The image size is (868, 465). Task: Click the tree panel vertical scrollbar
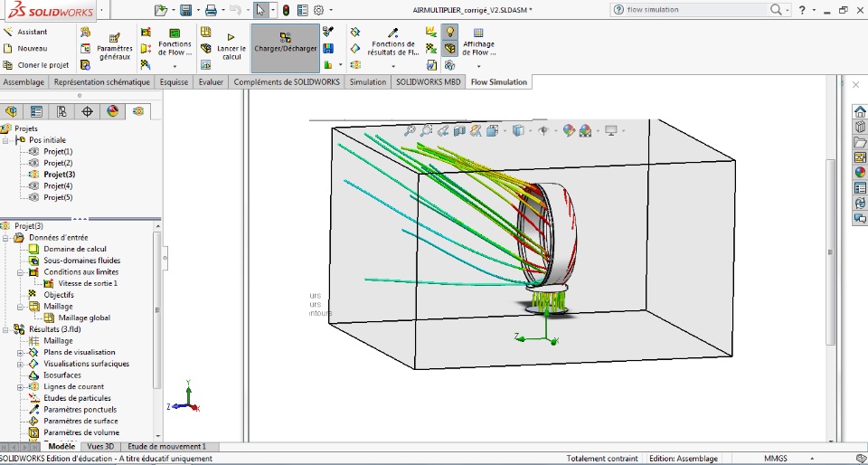[x=157, y=310]
